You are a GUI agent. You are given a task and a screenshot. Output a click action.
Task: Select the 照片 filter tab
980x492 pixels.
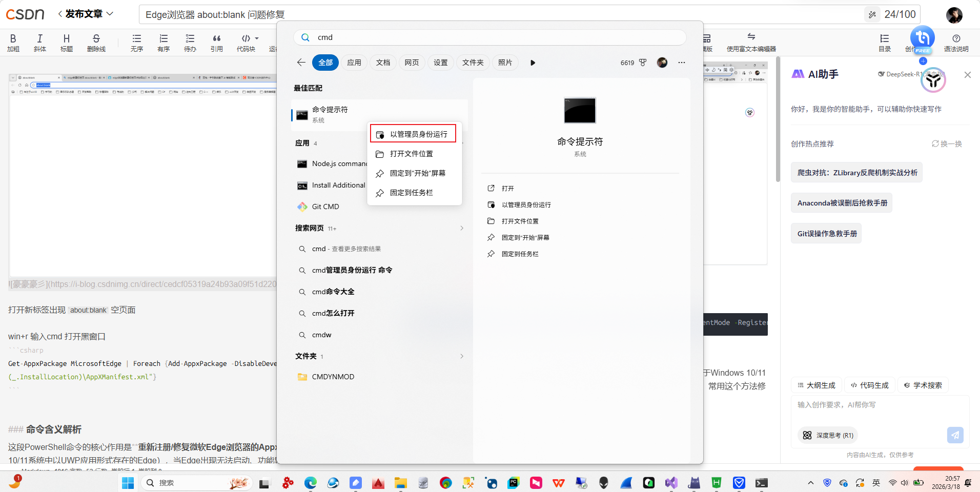coord(505,63)
